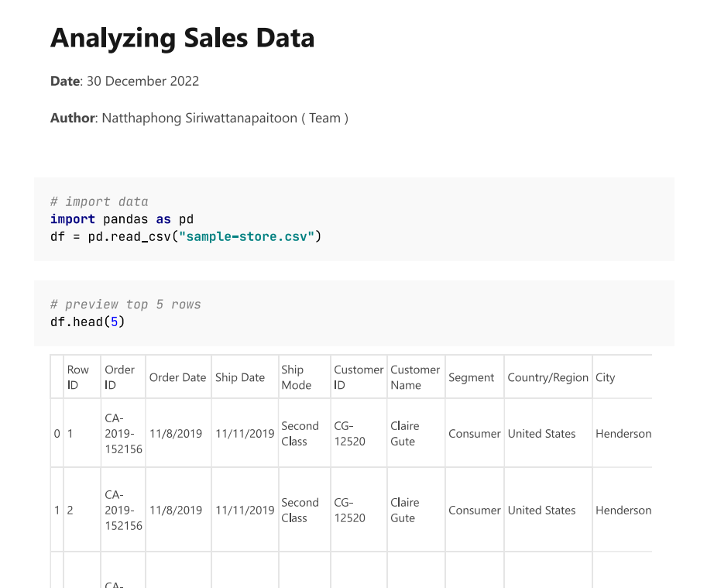Click the "Analyzing Sales Data" title

[x=182, y=38]
